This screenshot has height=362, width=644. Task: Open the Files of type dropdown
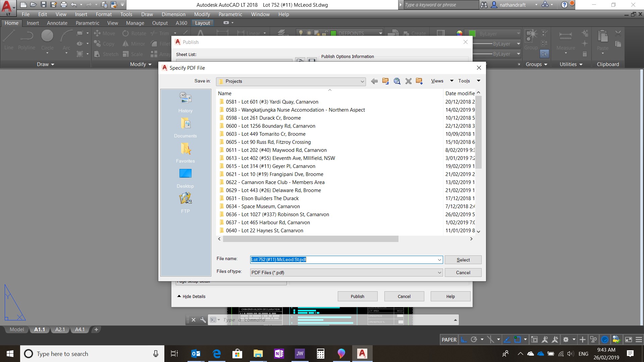coord(439,273)
